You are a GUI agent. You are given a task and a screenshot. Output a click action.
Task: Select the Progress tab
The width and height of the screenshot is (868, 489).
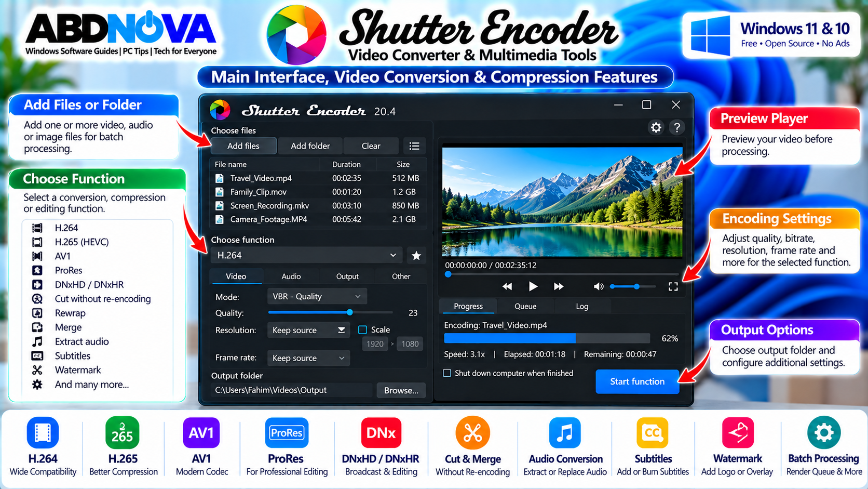tap(468, 307)
